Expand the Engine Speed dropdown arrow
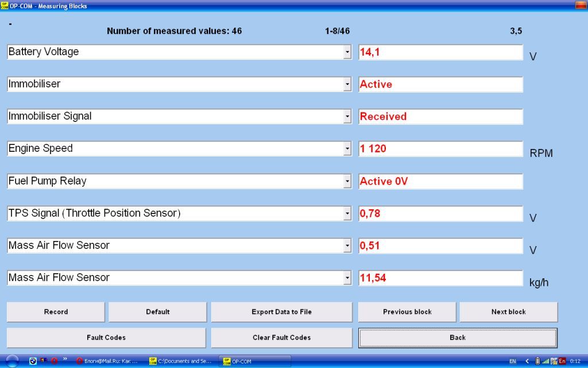The image size is (588, 368). coord(347,149)
